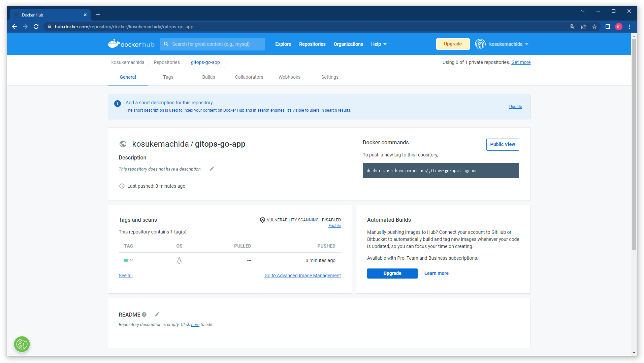Click the green status dot beside tag 2
Viewport: 644px width, 363px height.
click(x=125, y=260)
